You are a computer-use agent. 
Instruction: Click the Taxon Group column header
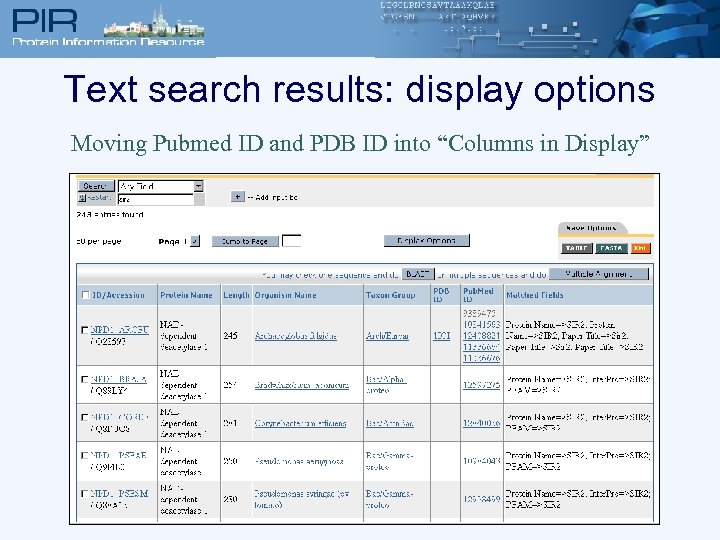[390, 295]
